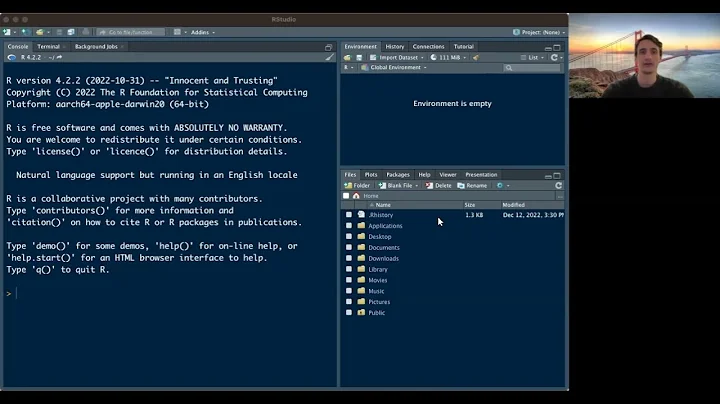Tick the Desktop folder checkbox

tap(349, 236)
